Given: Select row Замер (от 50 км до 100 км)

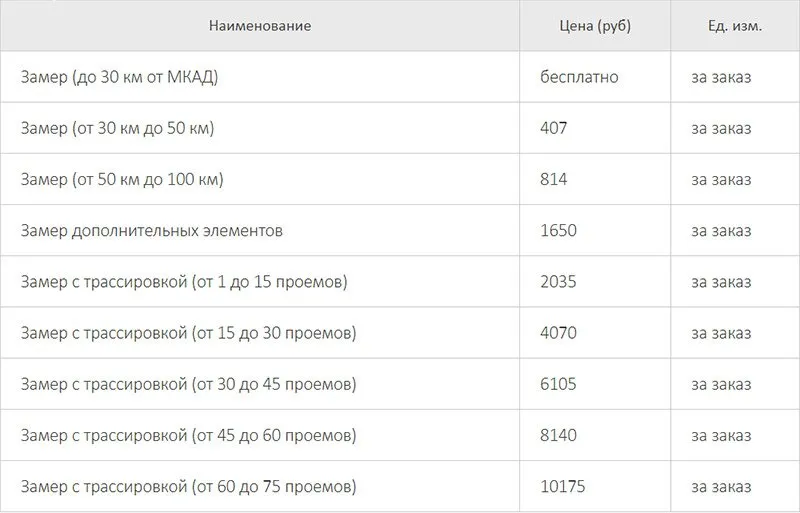Looking at the screenshot, I should (400, 179).
